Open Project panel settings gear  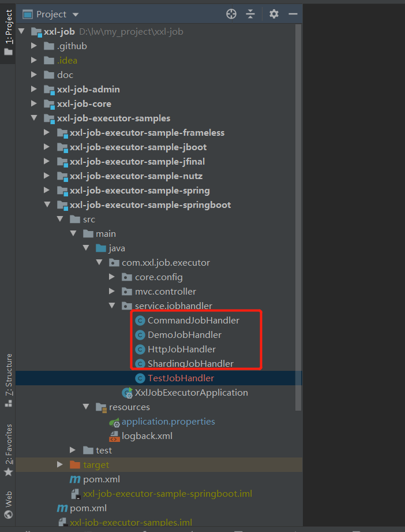(x=274, y=14)
